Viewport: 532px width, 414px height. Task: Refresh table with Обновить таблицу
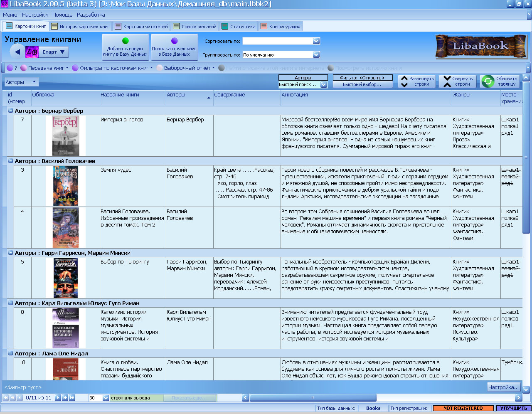(x=500, y=81)
